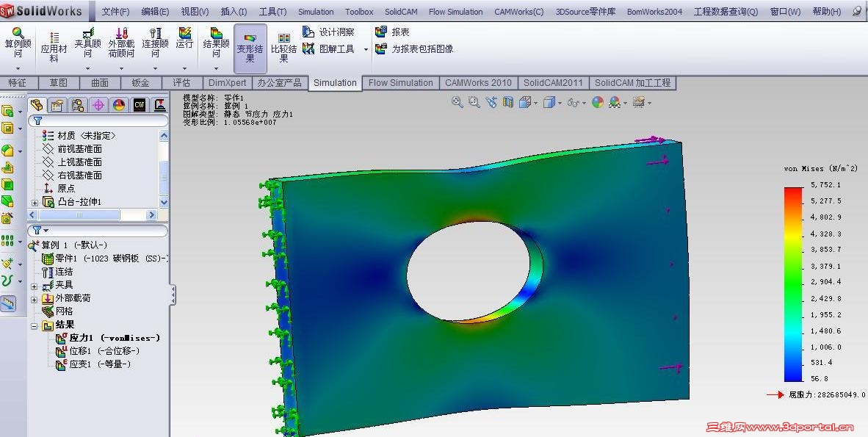Switch to the DimXpert tab
The width and height of the screenshot is (868, 437).
pos(227,82)
